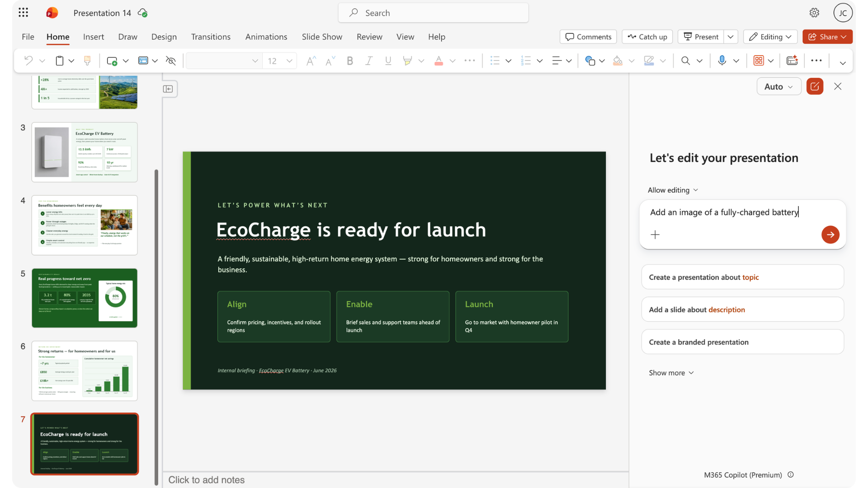
Task: Add an attachment with the plus icon
Action: [655, 235]
